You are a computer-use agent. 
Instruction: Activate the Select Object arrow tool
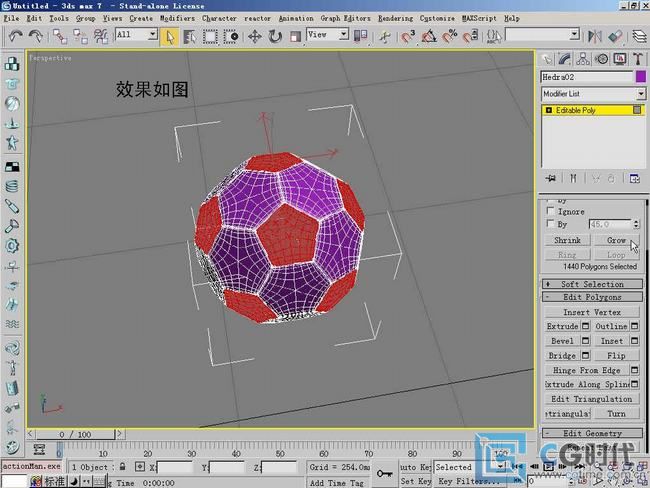point(170,36)
